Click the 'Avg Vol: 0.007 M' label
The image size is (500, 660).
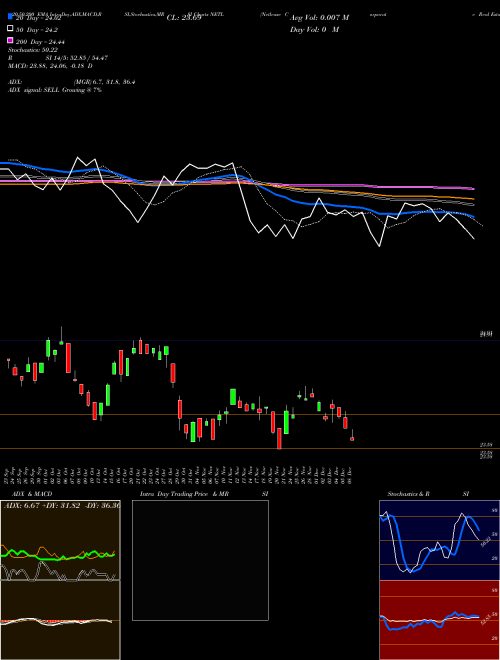pyautogui.click(x=319, y=18)
